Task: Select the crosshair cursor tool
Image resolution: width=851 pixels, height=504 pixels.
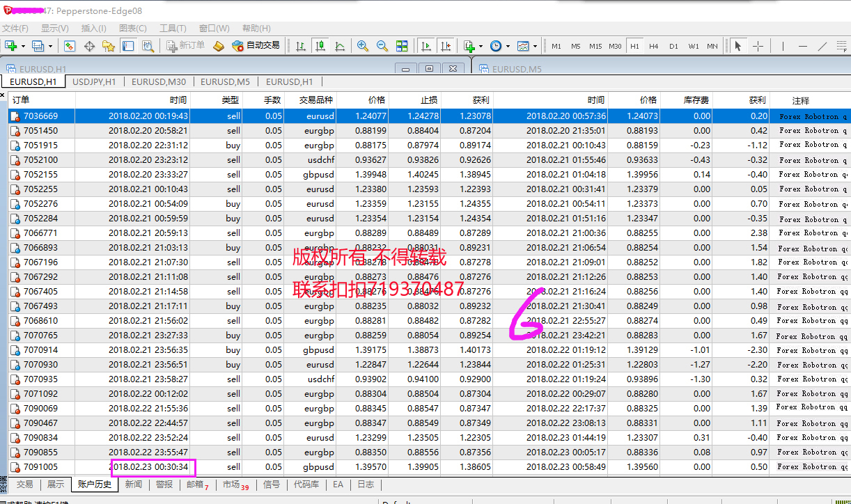Action: coord(758,46)
